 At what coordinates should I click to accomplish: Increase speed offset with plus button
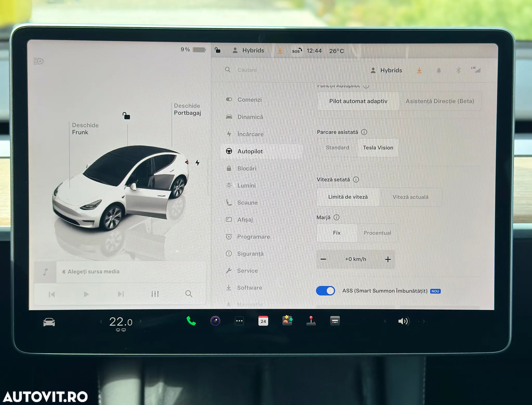coord(388,259)
